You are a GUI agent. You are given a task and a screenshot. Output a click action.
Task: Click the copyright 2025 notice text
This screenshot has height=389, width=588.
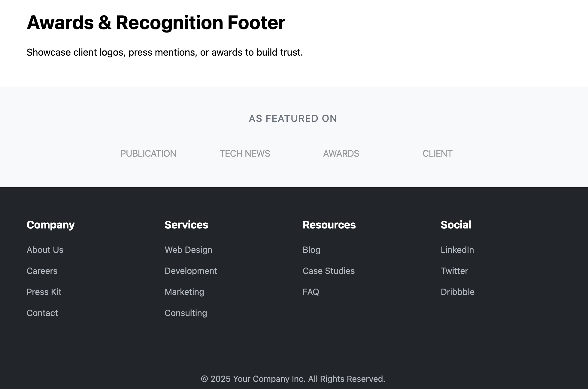coord(293,379)
